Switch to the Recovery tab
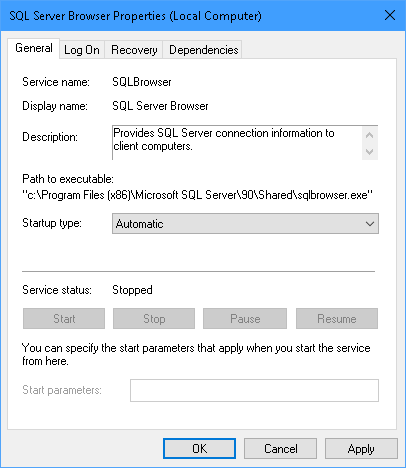This screenshot has height=468, width=406. (x=134, y=50)
